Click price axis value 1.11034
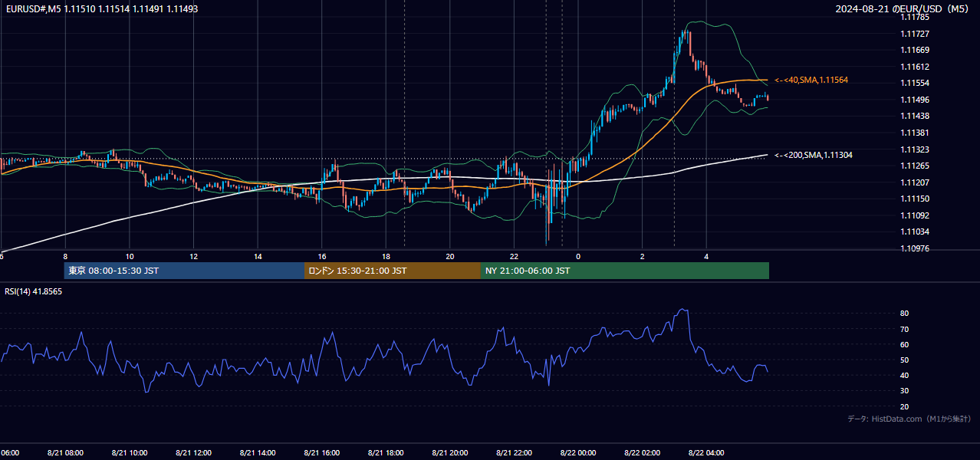 pyautogui.click(x=915, y=232)
